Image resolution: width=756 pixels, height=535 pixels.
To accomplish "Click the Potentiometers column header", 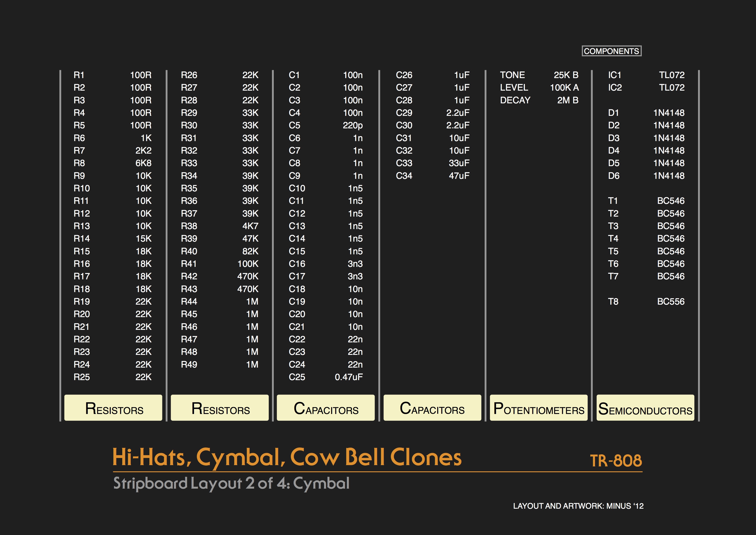I will [538, 408].
